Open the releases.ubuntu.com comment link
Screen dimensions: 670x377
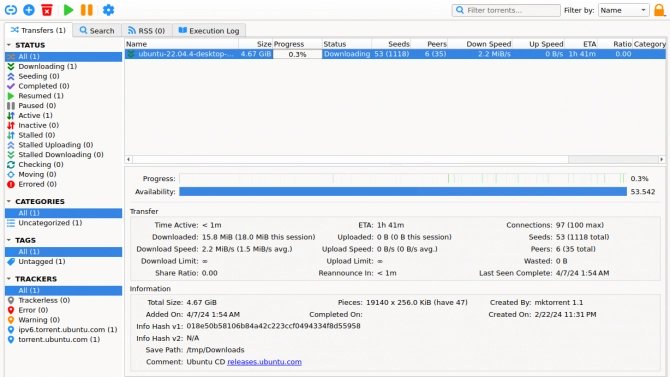[264, 362]
